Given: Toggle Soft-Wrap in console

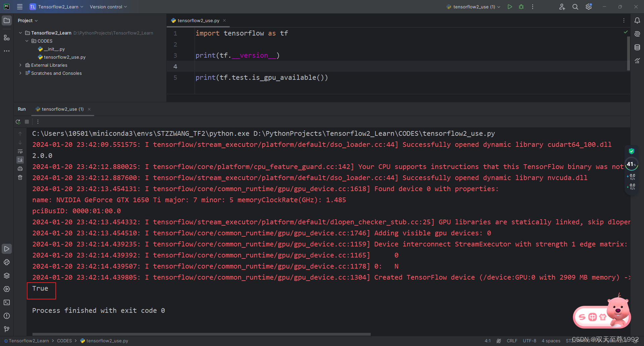Looking at the screenshot, I should coord(20,151).
